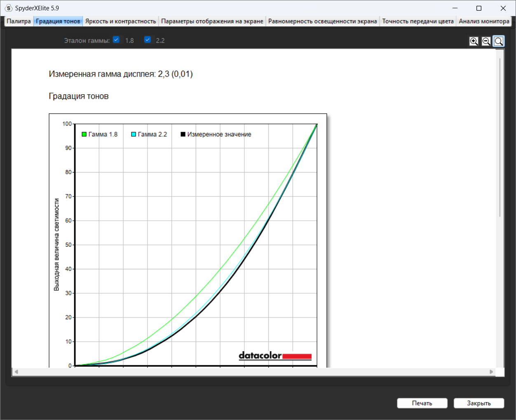This screenshot has height=420, width=516.
Task: Click the Печать button
Action: (422, 403)
